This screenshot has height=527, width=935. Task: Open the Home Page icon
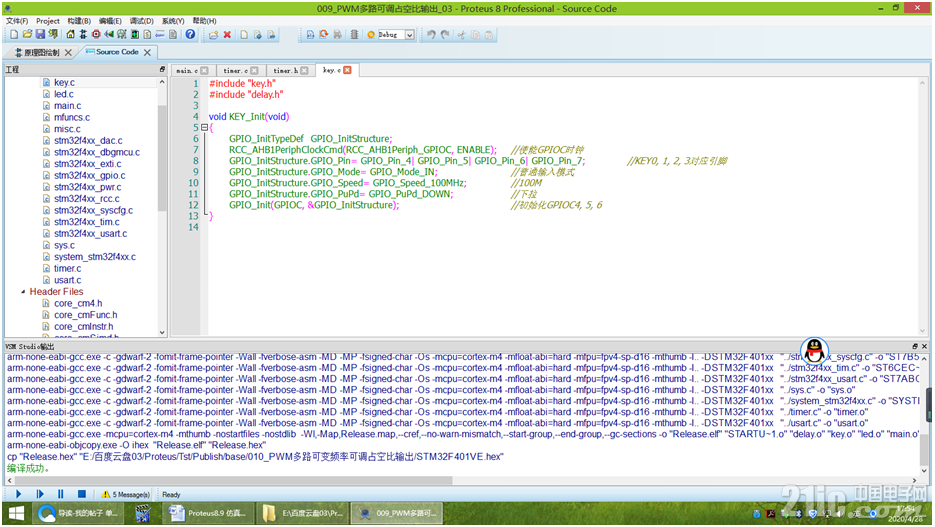pyautogui.click(x=70, y=35)
